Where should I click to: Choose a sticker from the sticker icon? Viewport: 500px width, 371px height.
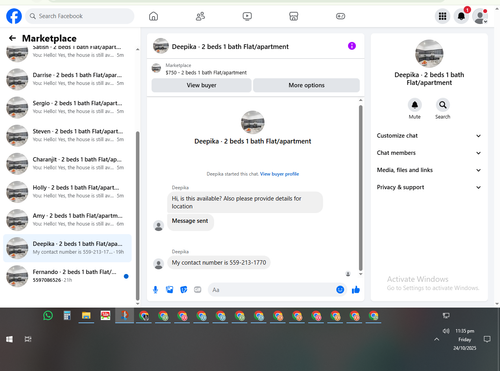click(184, 290)
